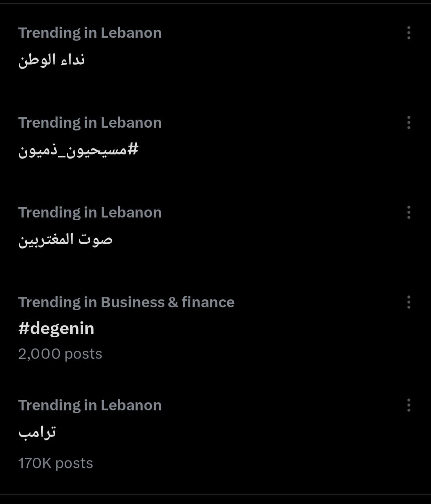This screenshot has height=504, width=431.
Task: View the ترامب trending topic
Action: 37,433
